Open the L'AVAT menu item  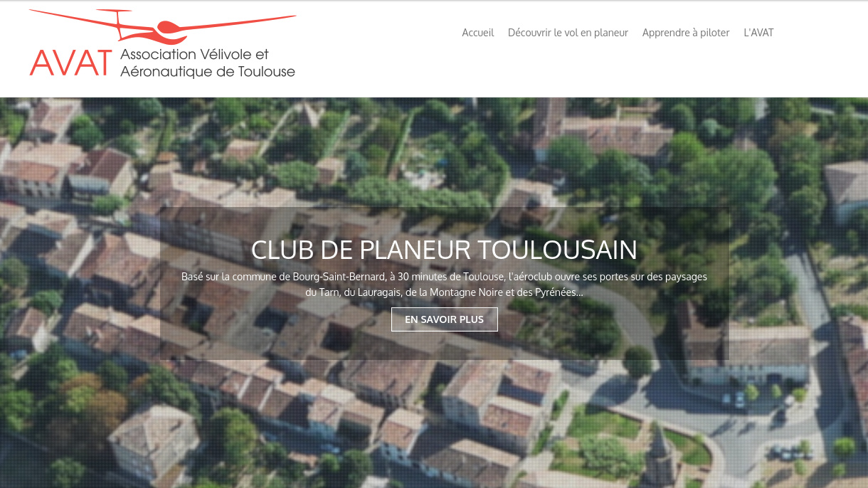click(x=758, y=33)
